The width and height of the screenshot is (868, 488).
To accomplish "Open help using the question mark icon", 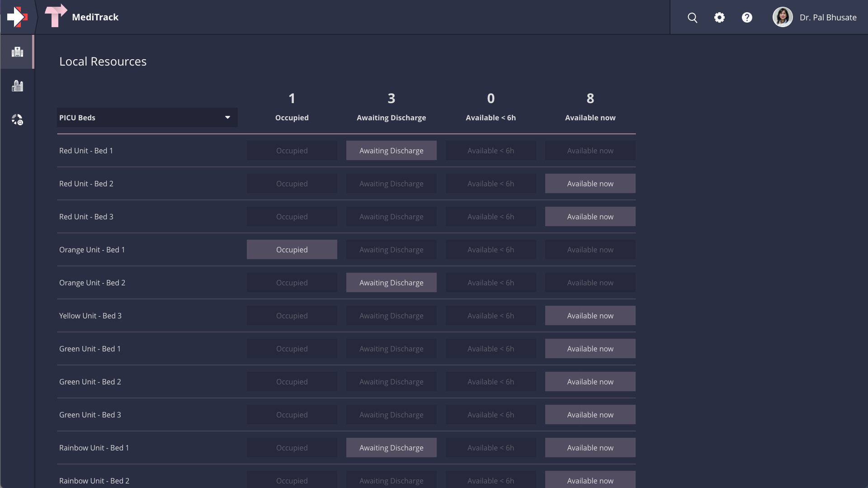I will click(x=747, y=17).
